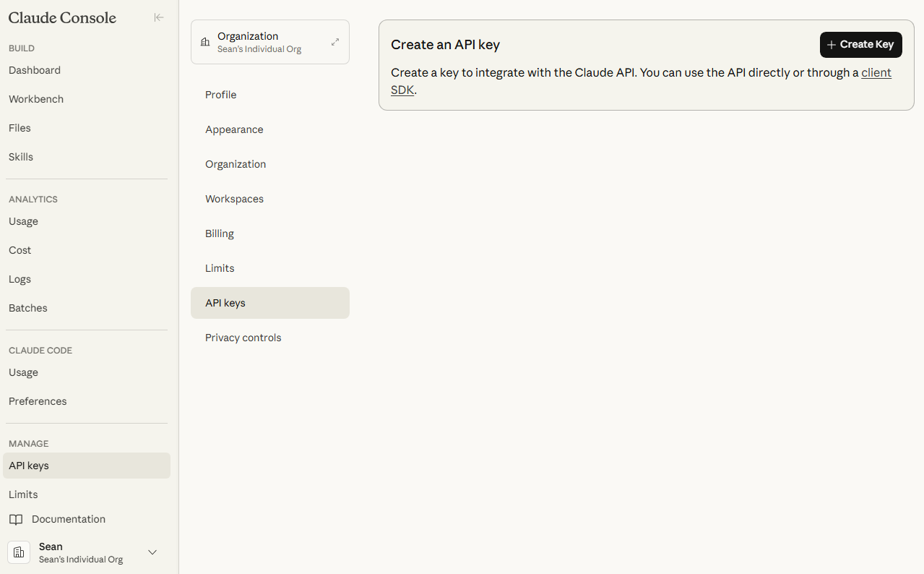Open the Workbench section
924x574 pixels.
pyautogui.click(x=35, y=99)
